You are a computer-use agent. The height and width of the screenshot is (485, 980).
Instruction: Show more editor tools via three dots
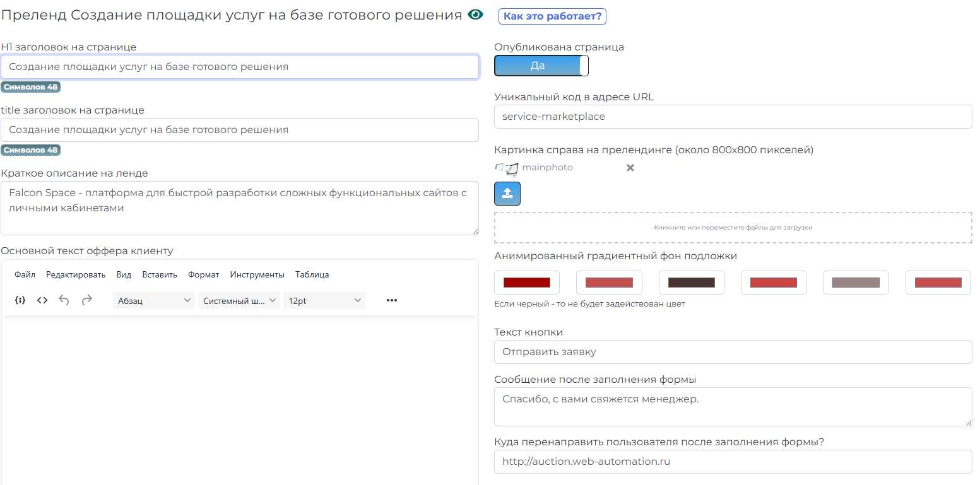pyautogui.click(x=391, y=300)
